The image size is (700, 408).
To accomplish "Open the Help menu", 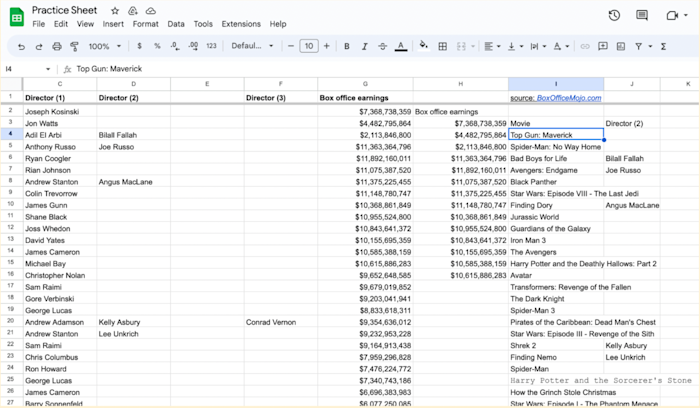I will tap(278, 24).
